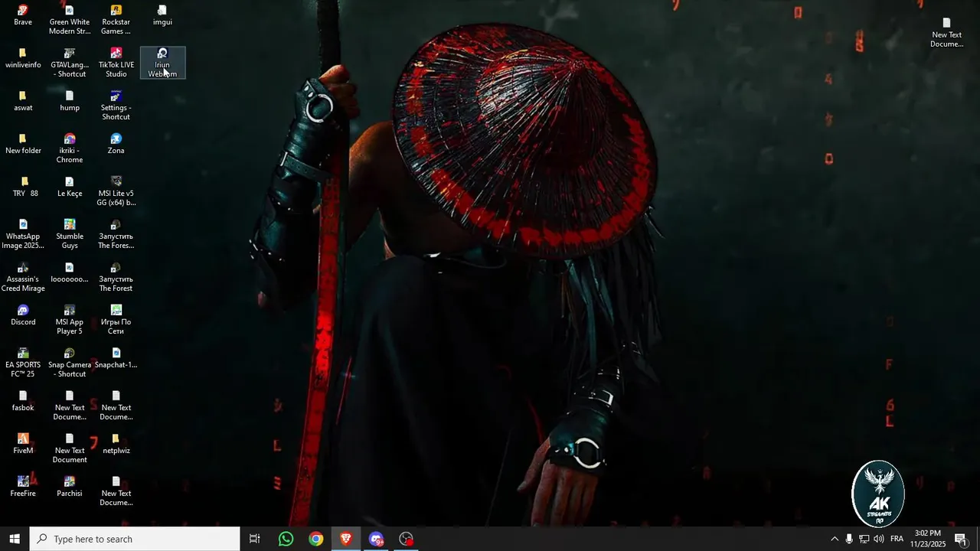Select the FiveM desktop shortcut
Viewport: 980px width, 551px height.
tap(23, 445)
